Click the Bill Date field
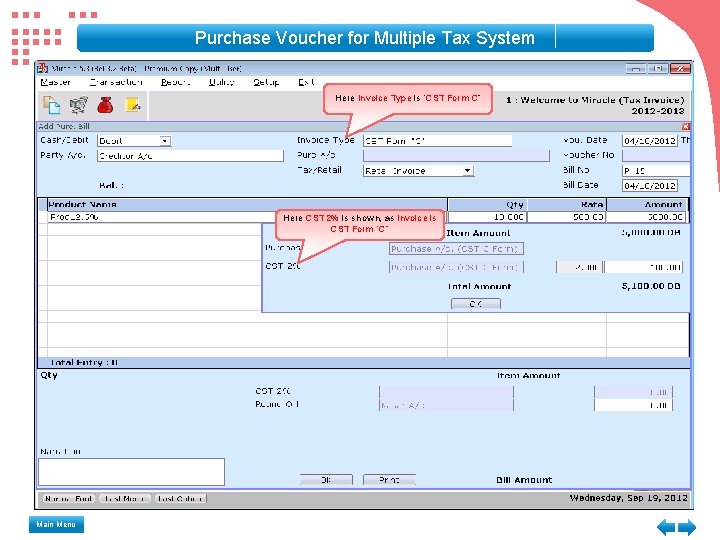 (649, 186)
